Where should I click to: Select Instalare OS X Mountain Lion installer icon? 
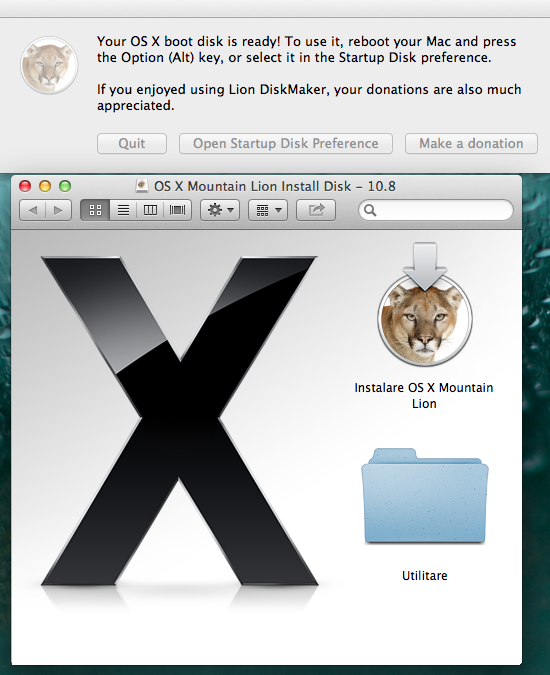[425, 304]
